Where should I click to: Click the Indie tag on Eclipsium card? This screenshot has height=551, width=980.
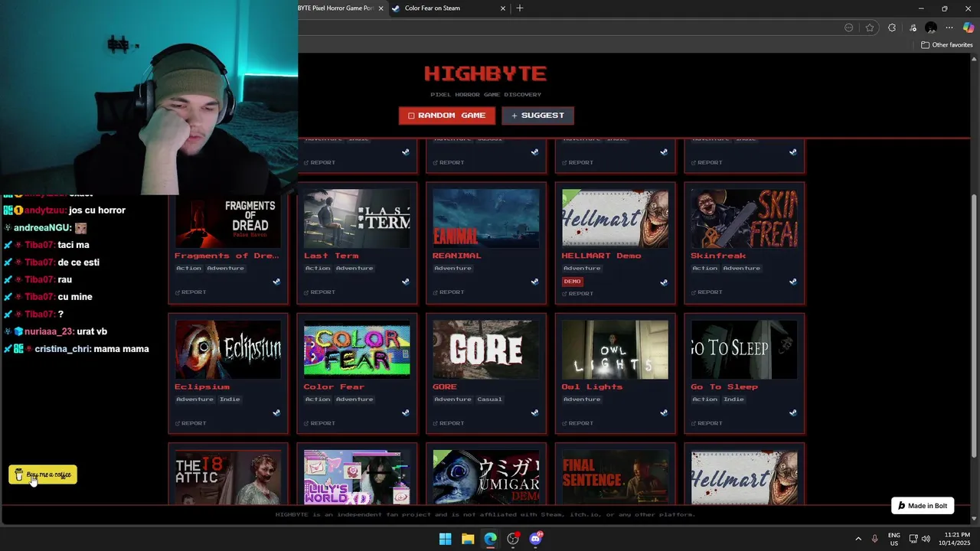pos(230,399)
